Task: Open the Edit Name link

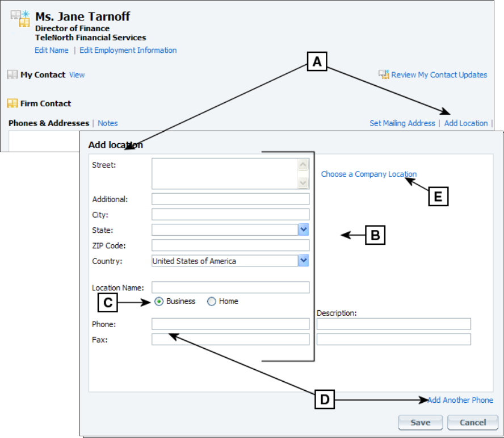Action: (52, 50)
